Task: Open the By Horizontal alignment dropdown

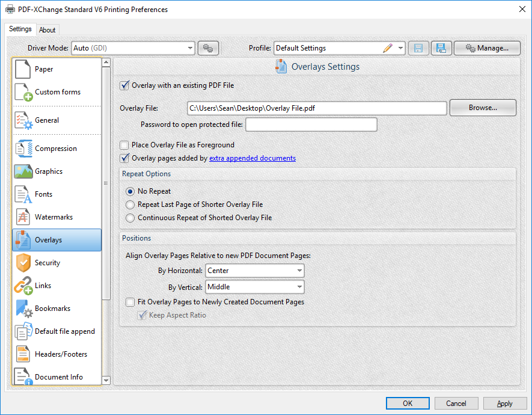Action: (255, 271)
